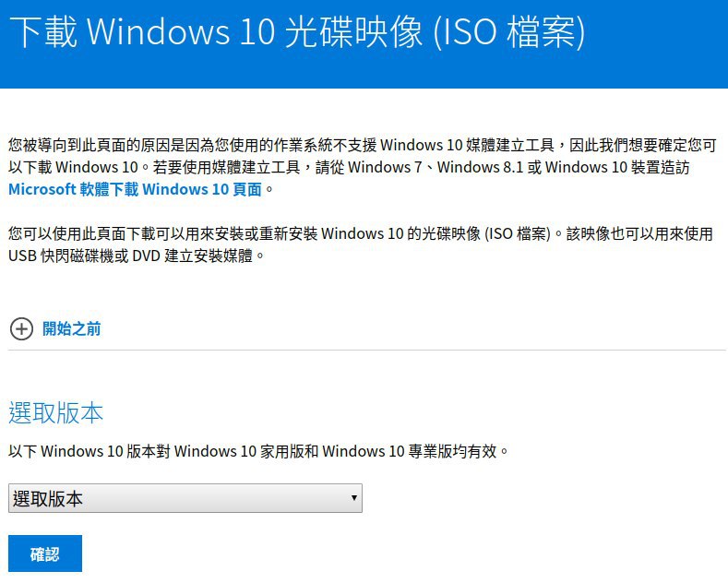The width and height of the screenshot is (728, 583).
Task: Click the paragraph starting 您可以使用此頁面下載
Action: click(x=360, y=244)
